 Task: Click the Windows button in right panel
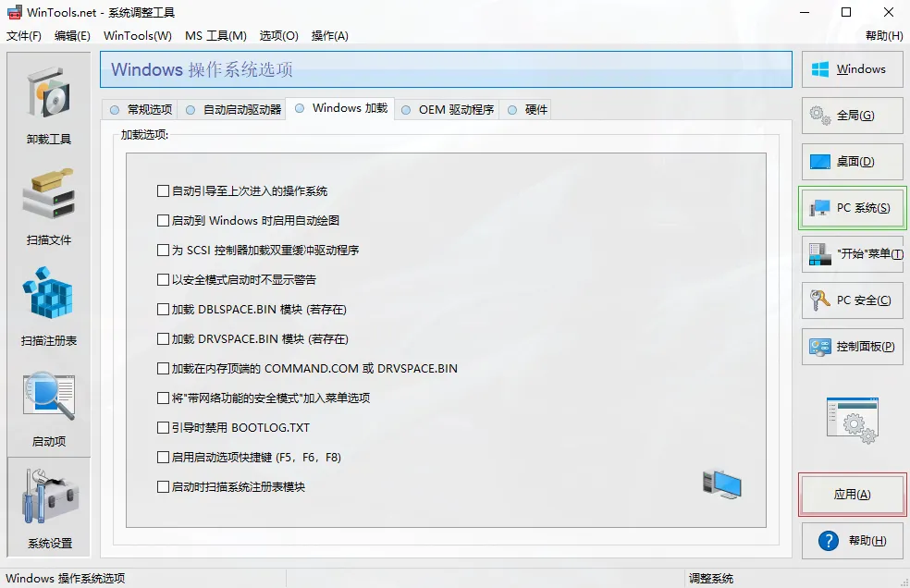pos(852,69)
